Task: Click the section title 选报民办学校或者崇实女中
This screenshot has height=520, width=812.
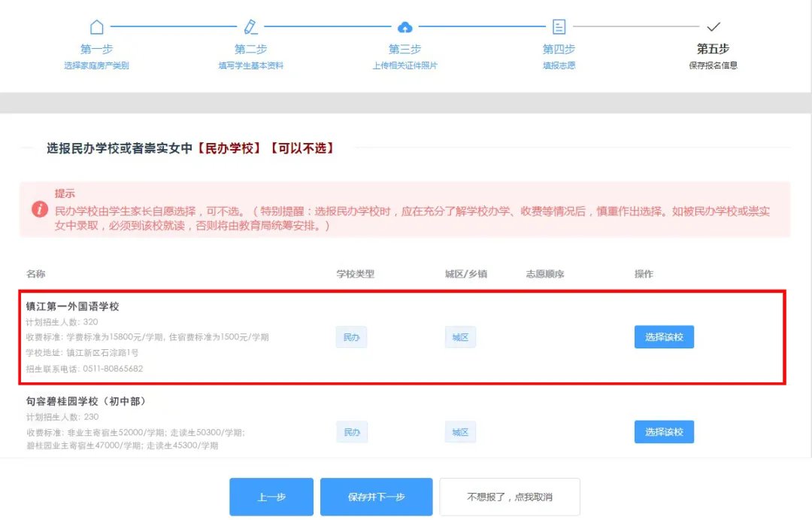Action: point(120,148)
